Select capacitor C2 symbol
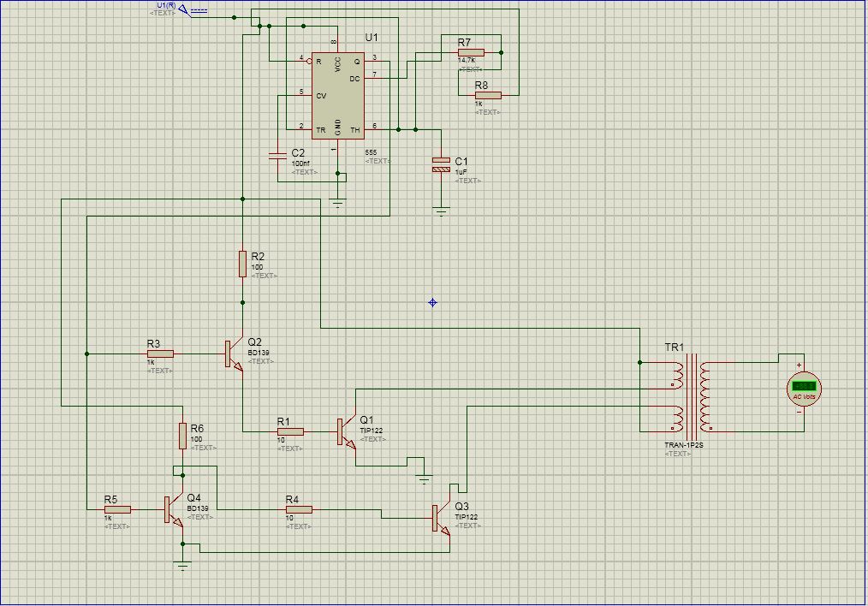The image size is (868, 606). [277, 155]
